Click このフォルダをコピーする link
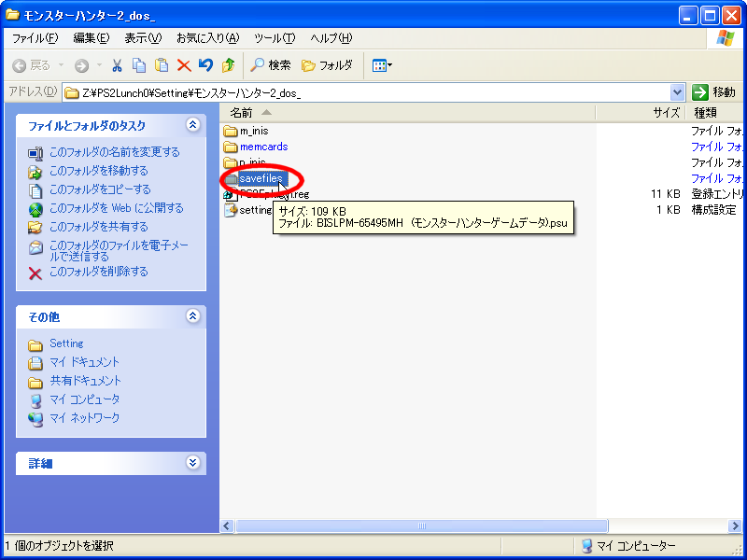Viewport: 747px width, 560px height. [100, 189]
